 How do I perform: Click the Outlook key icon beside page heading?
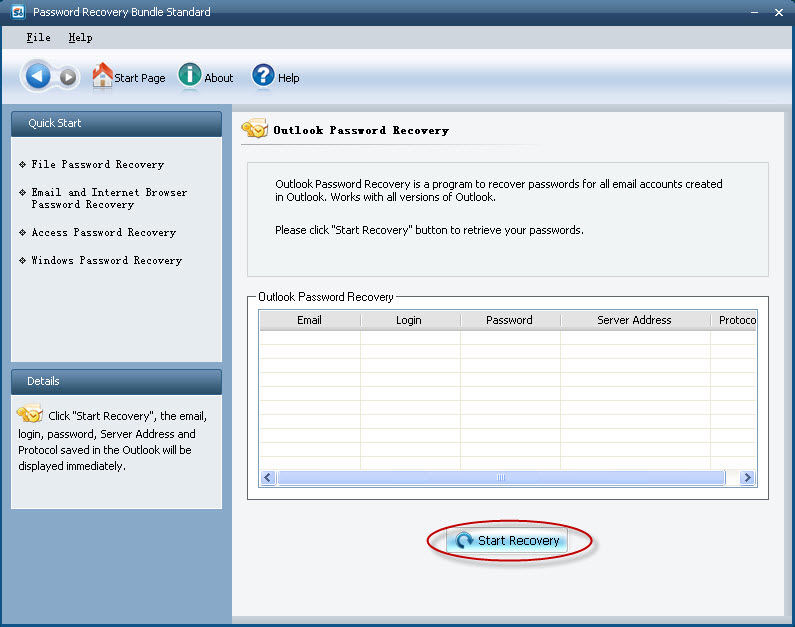tap(255, 129)
